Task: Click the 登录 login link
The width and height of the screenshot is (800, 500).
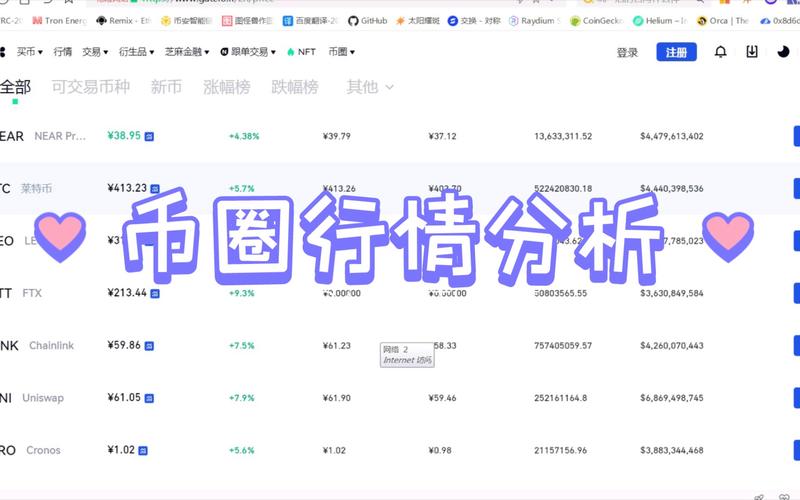Action: point(627,53)
